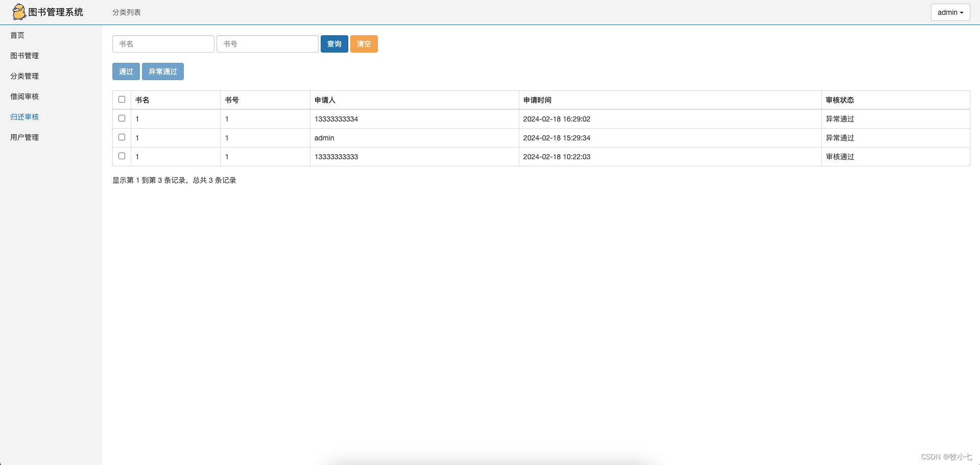Open 借阅审核 in the sidebar
Screen dimensions: 980x465
(25, 96)
